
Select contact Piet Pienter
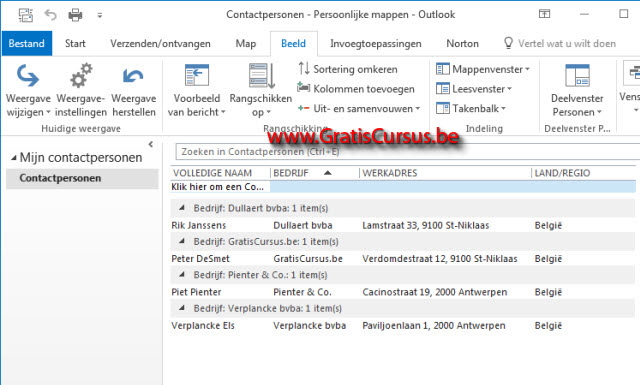coord(196,292)
